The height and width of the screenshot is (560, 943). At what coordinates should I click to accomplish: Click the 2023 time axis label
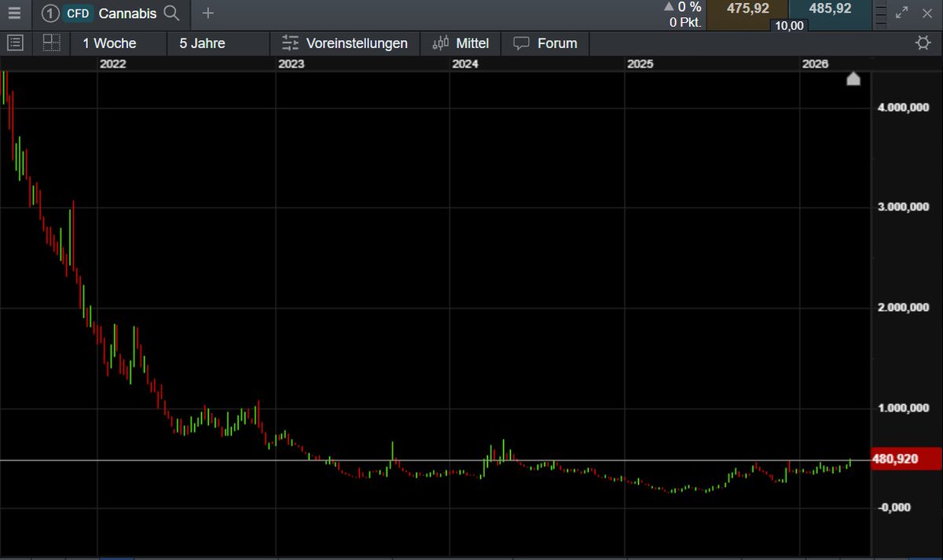pos(291,64)
